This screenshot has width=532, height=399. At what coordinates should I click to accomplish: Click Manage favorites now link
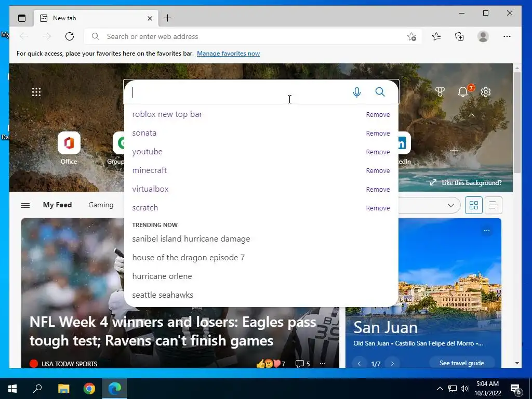click(229, 54)
